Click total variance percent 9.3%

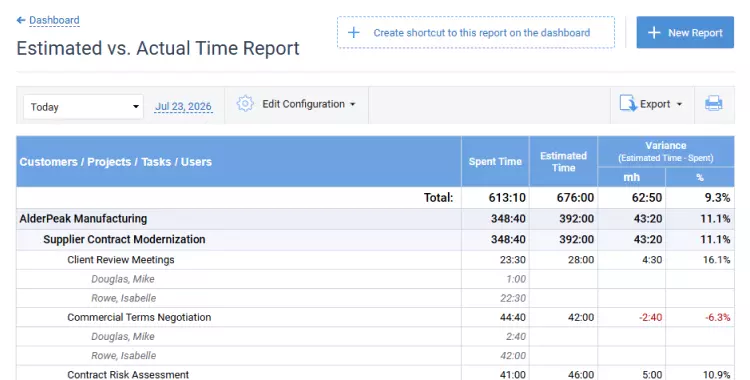(717, 198)
